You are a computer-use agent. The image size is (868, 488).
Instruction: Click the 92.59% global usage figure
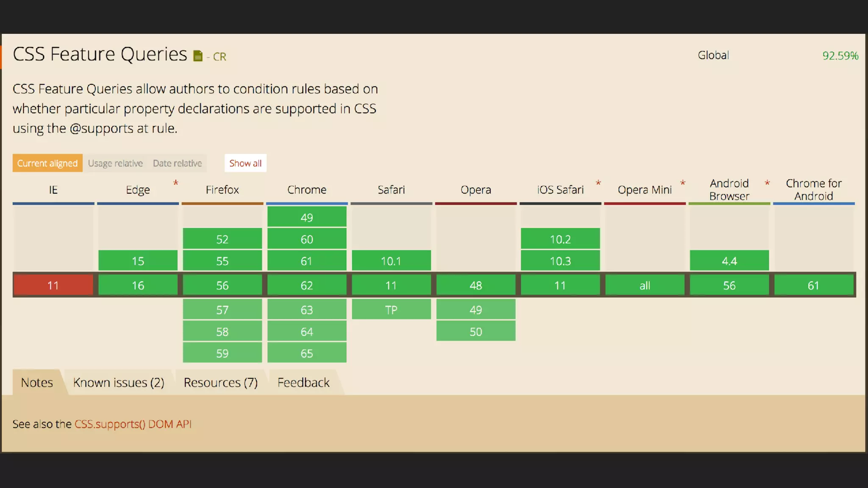840,55
